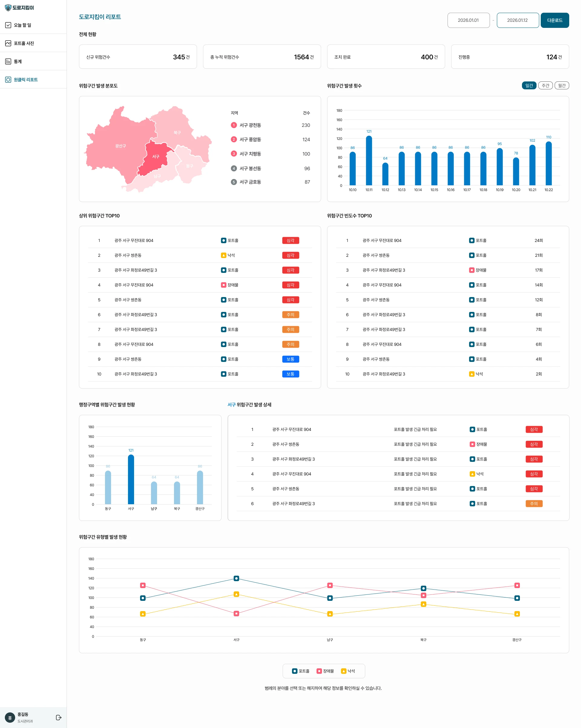Screen dimensions: 581x728
Task: Open the 오늘 할 일 checklist icon
Action: (8, 25)
